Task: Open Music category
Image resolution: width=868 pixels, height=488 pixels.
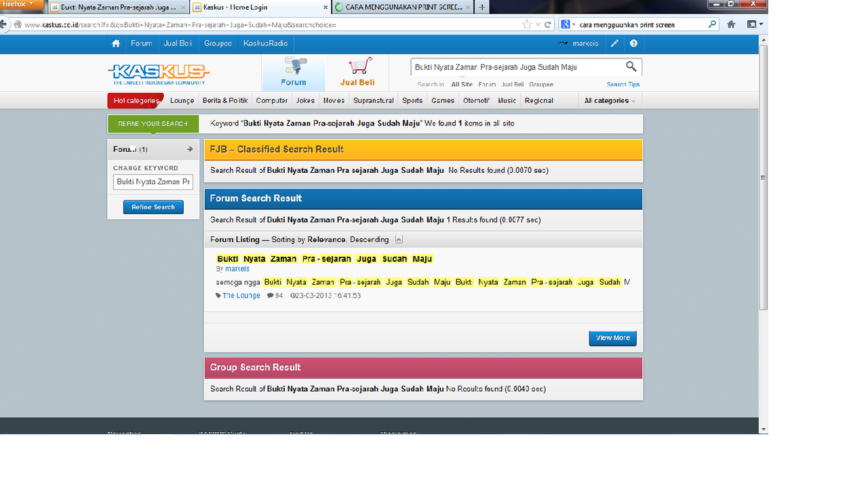Action: [507, 100]
